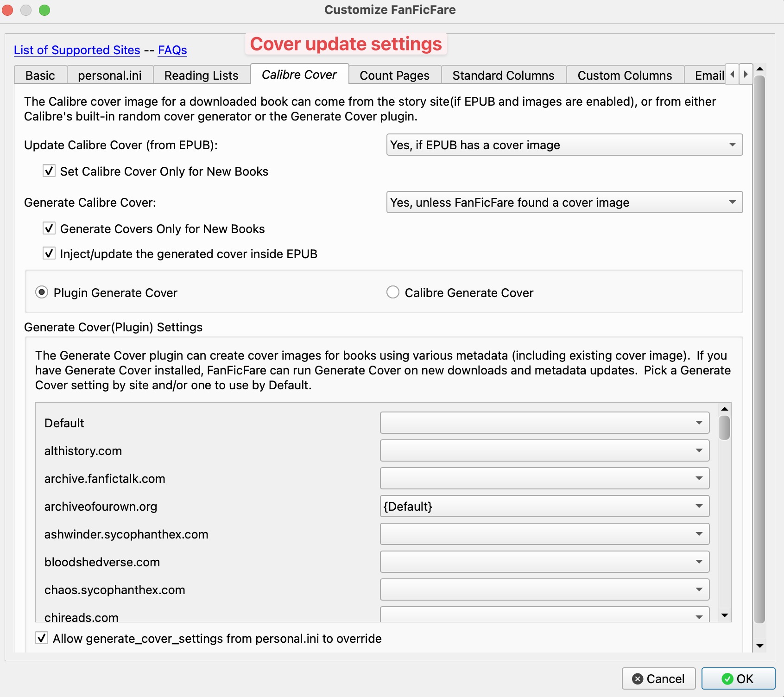
Task: Open the Standard Columns tab
Action: (x=504, y=75)
